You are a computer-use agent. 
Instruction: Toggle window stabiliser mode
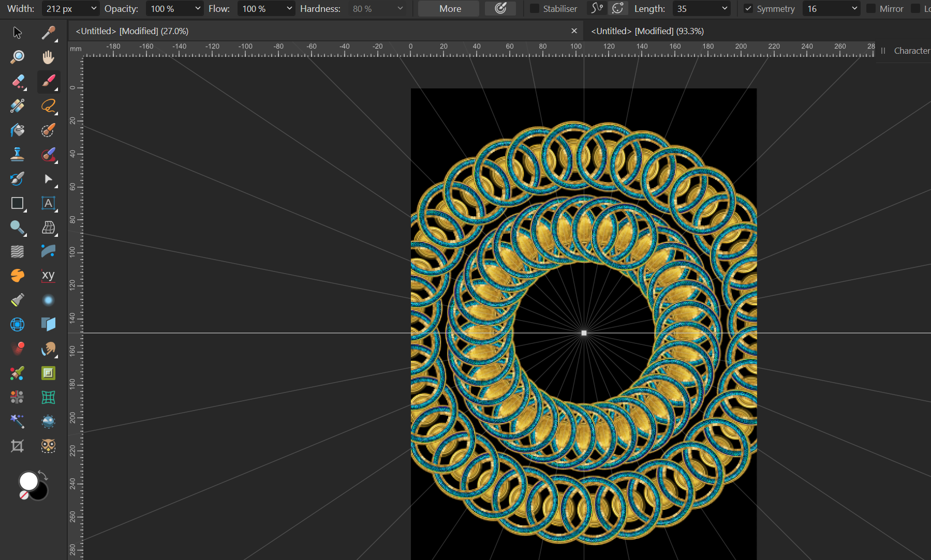pyautogui.click(x=617, y=8)
